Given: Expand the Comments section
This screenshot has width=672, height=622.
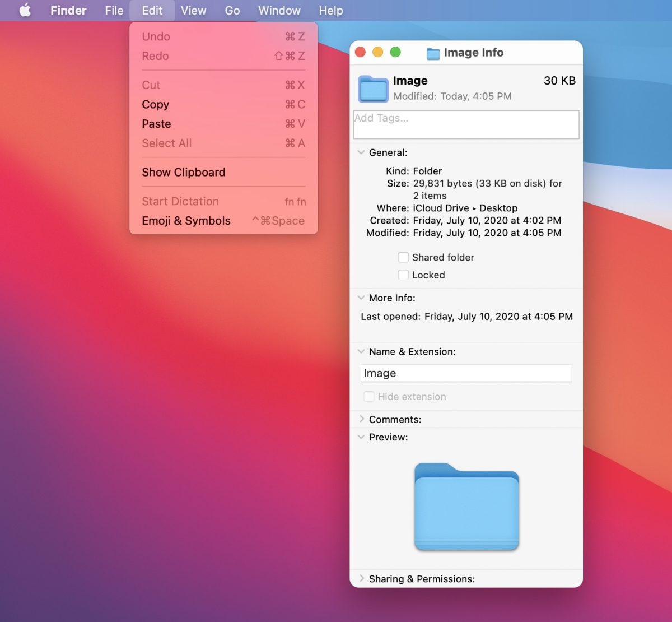Looking at the screenshot, I should pos(361,419).
